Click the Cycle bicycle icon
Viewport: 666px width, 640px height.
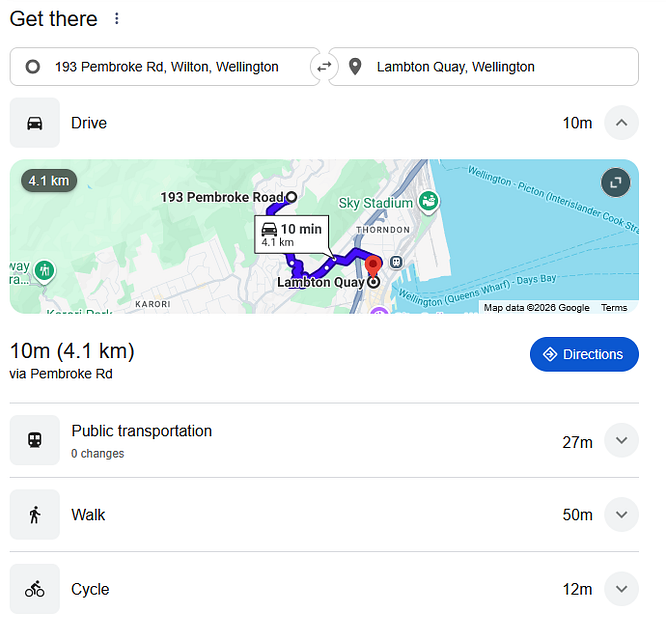pos(35,589)
